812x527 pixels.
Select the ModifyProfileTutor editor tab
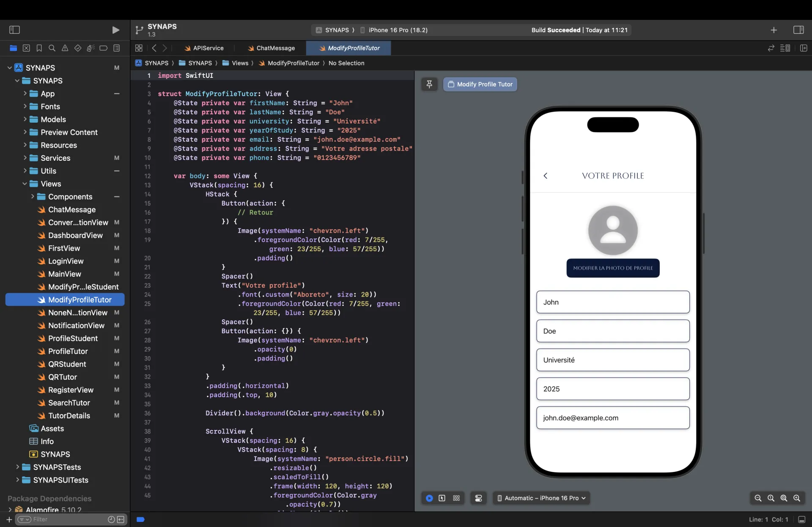[349, 48]
